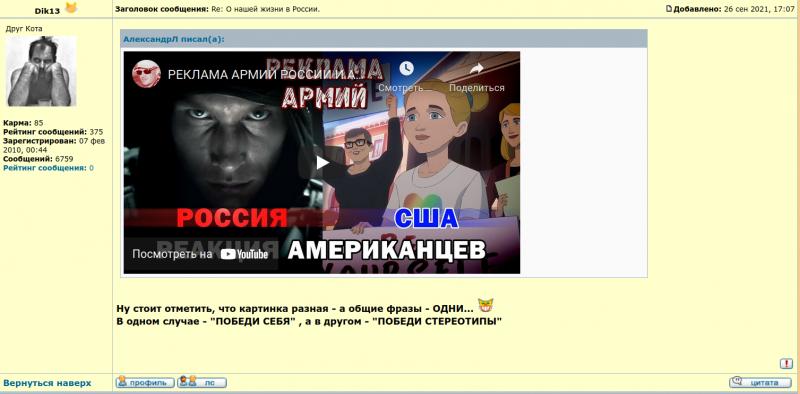800x394 pixels.
Task: Click the Вернуться наверх link
Action: coord(47,383)
